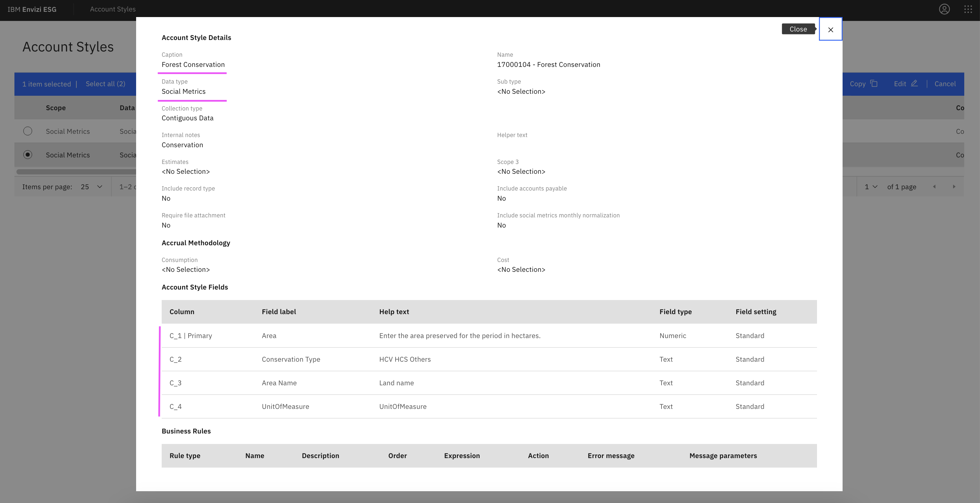Click the Edit pencil icon
Viewport: 980px width, 503px height.
pyautogui.click(x=914, y=83)
